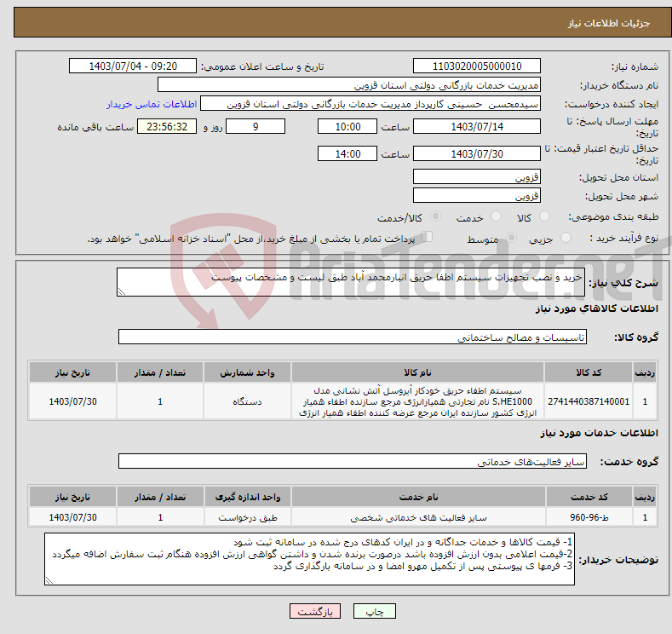The height and width of the screenshot is (634, 672).
Task: Select the کالا radio button
Action: point(544,216)
